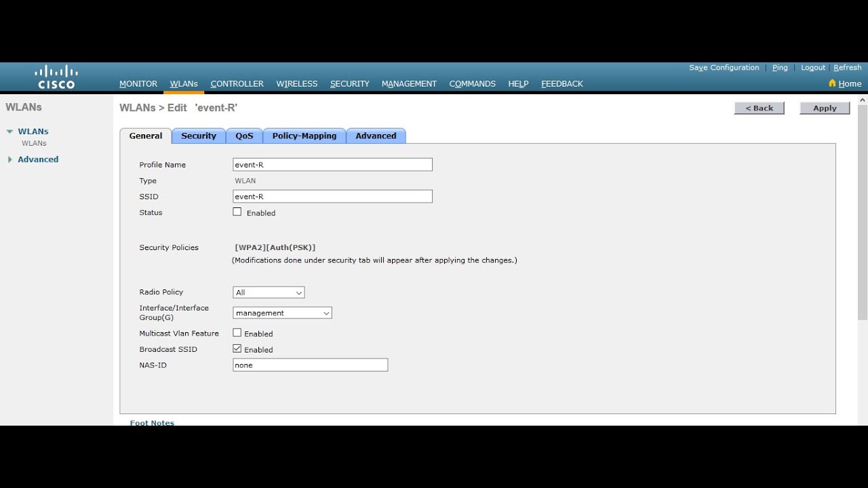Open the COMMANDS menu

472,83
